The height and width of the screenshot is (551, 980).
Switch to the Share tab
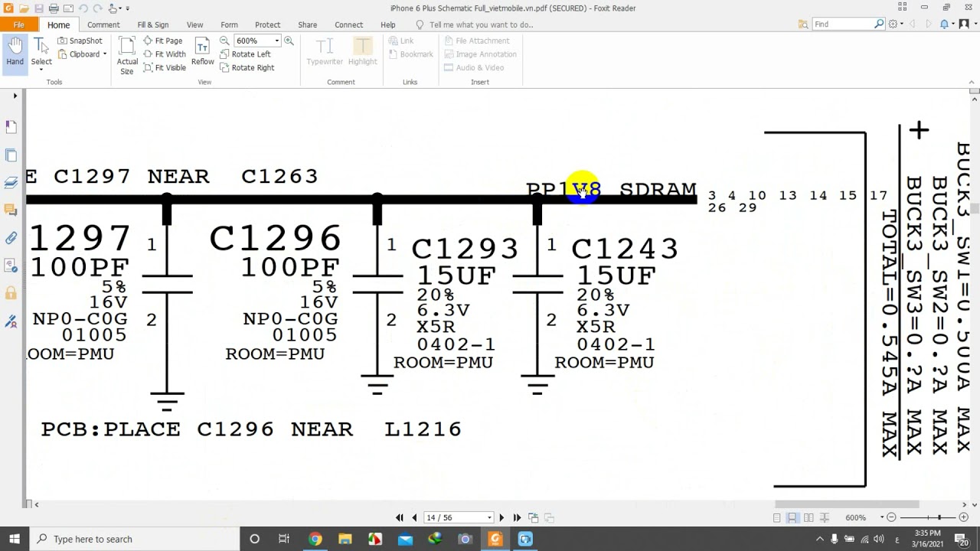(307, 24)
